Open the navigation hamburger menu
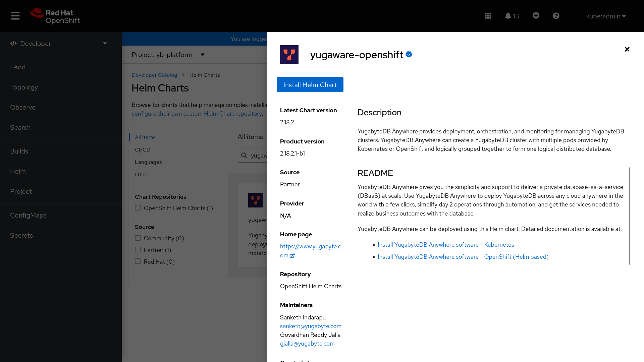 coord(15,16)
